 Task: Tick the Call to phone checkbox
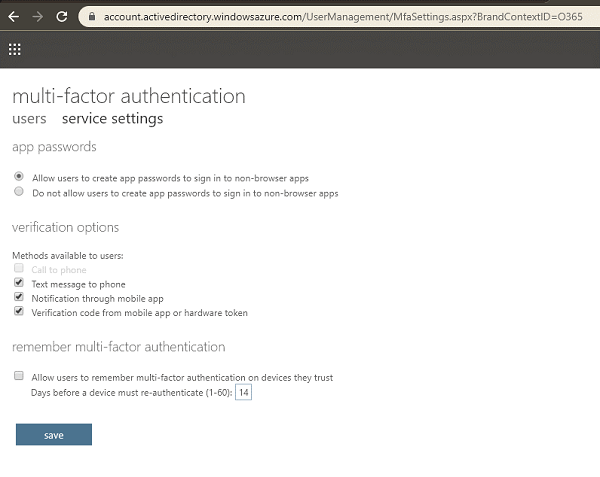coord(18,268)
